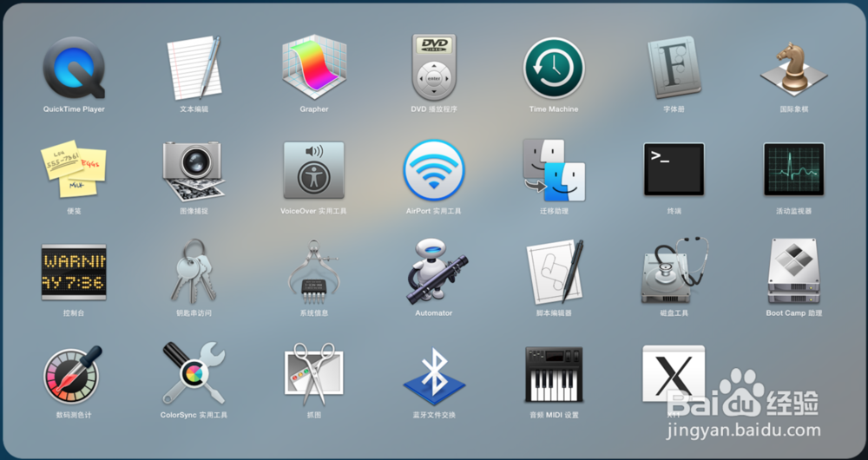Open 字体册 (Font Book) icon
Screen dimensions: 868x460
pyautogui.click(x=674, y=68)
